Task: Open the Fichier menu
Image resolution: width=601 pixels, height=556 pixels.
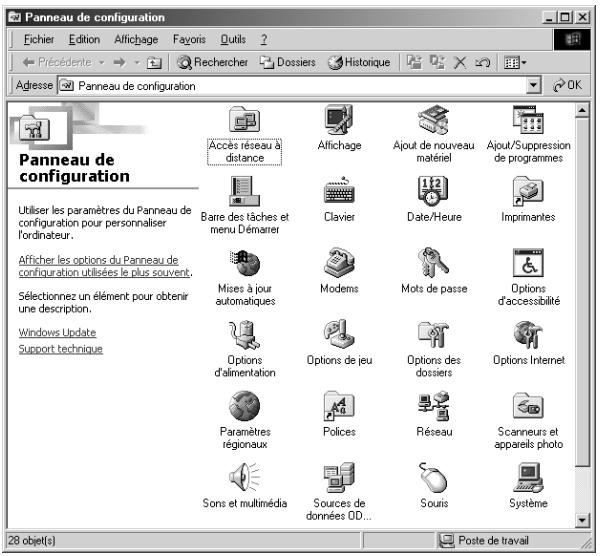Action: (39, 39)
